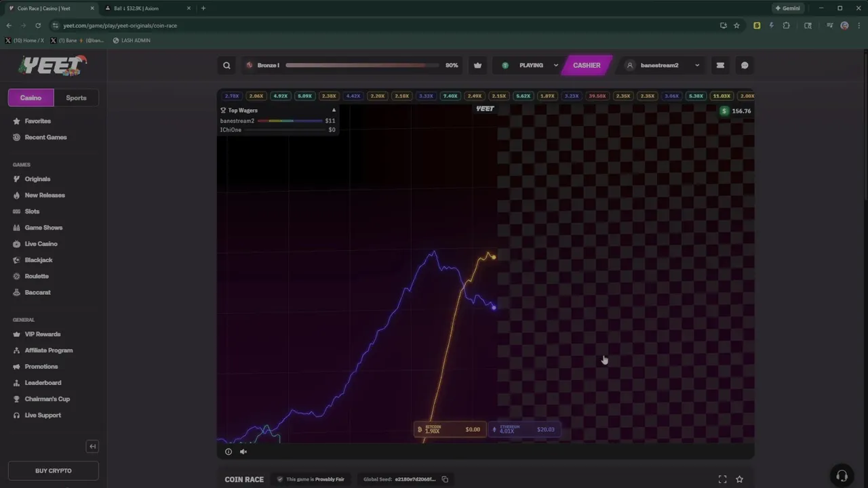Collapse the sidebar with arrow button
Image resolution: width=868 pixels, height=488 pixels.
[93, 446]
